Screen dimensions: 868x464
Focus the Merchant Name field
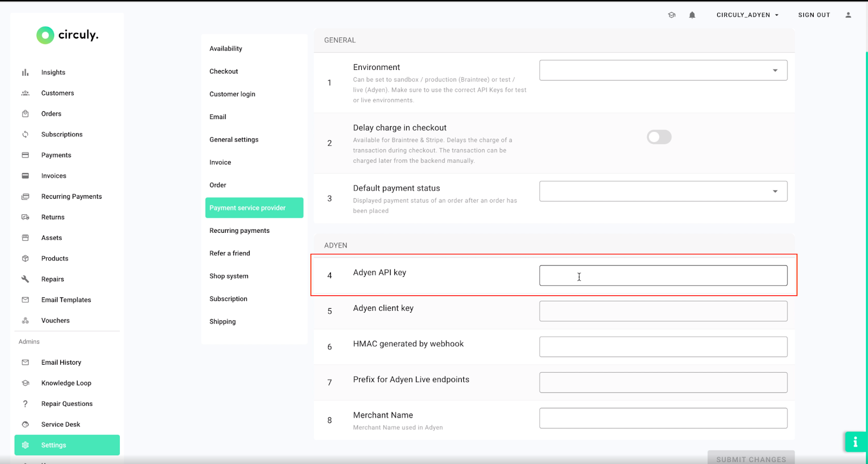(663, 418)
